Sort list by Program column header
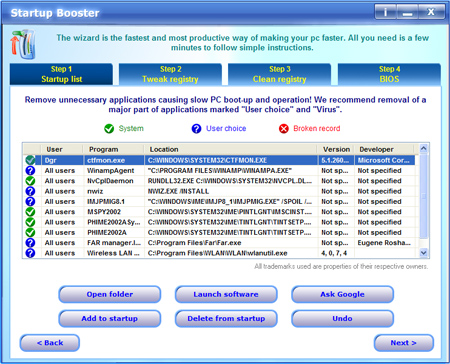The height and width of the screenshot is (364, 450). (x=114, y=149)
